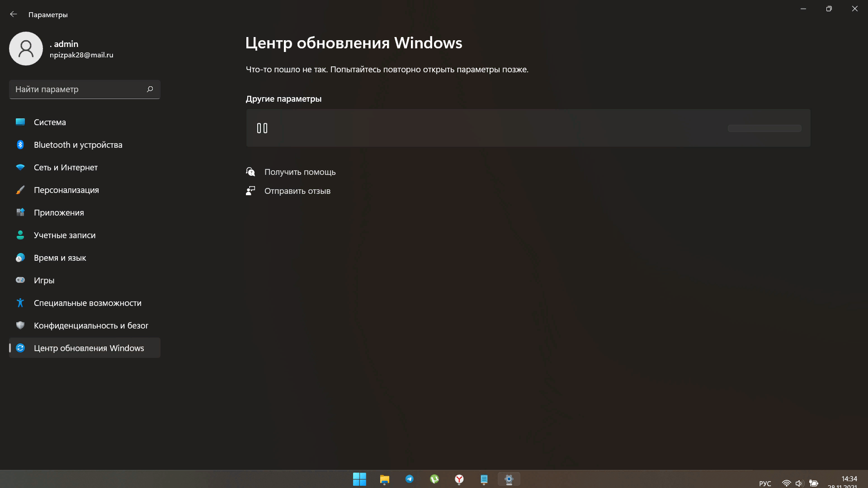Go to Персонализация settings
The width and height of the screenshot is (868, 488).
tap(85, 190)
